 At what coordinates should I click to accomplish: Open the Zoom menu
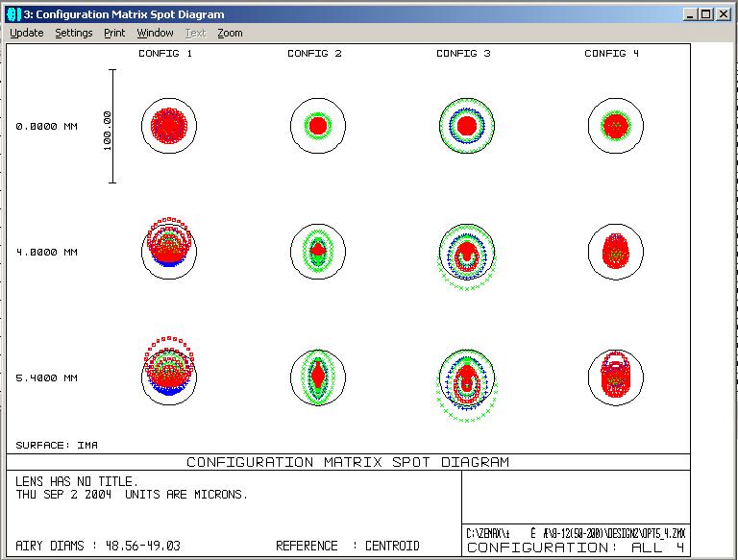[x=230, y=33]
